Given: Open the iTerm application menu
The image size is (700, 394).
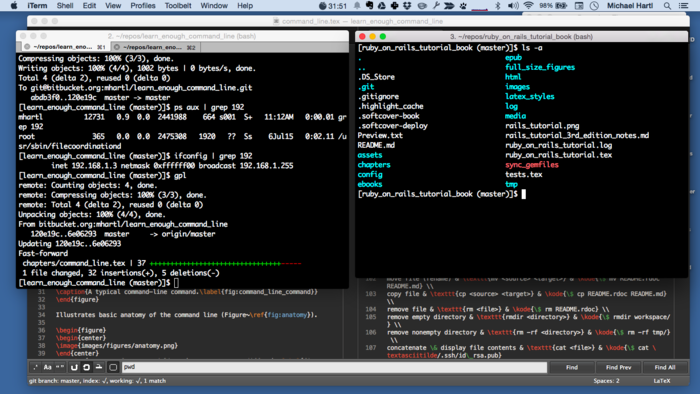Looking at the screenshot, I should pyautogui.click(x=37, y=6).
